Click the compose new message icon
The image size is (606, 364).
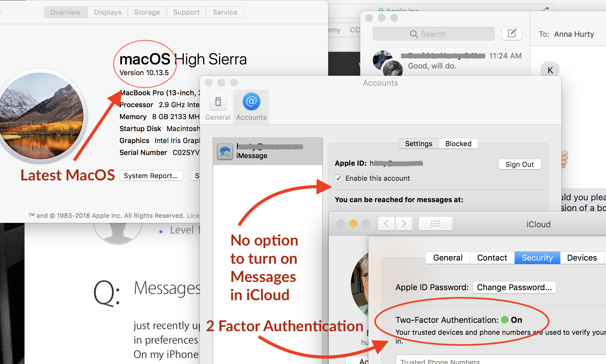pos(511,34)
